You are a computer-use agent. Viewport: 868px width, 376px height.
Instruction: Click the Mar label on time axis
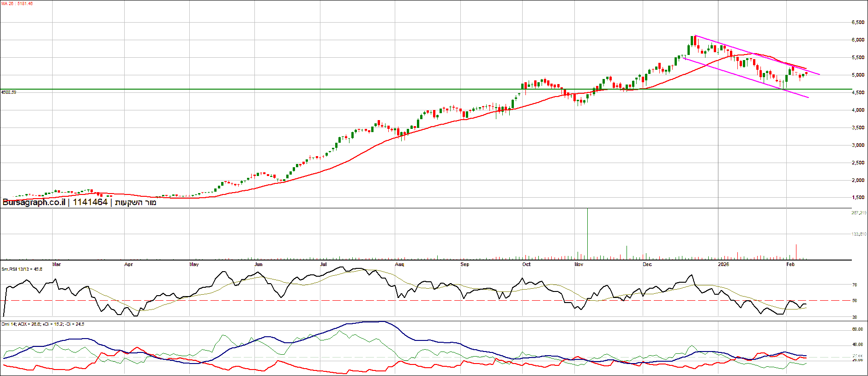click(56, 264)
